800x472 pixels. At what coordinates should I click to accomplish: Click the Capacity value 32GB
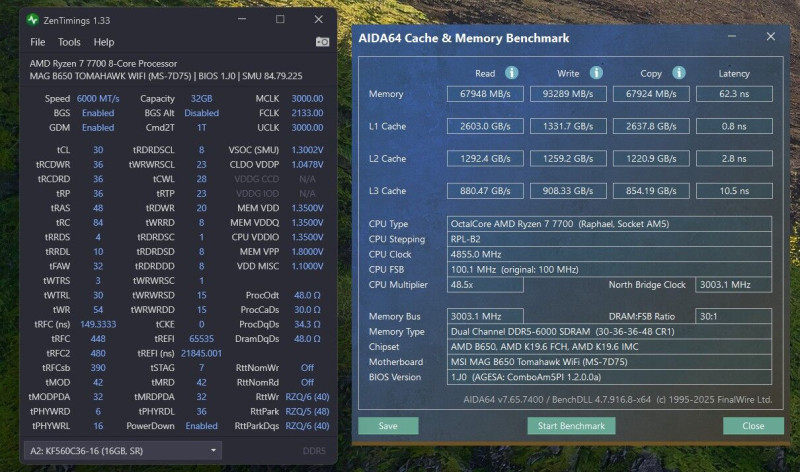(202, 98)
